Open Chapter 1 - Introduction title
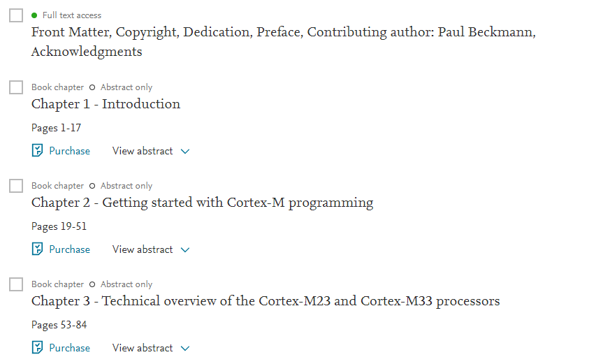Screen dimensions: 596x364 coord(106,104)
